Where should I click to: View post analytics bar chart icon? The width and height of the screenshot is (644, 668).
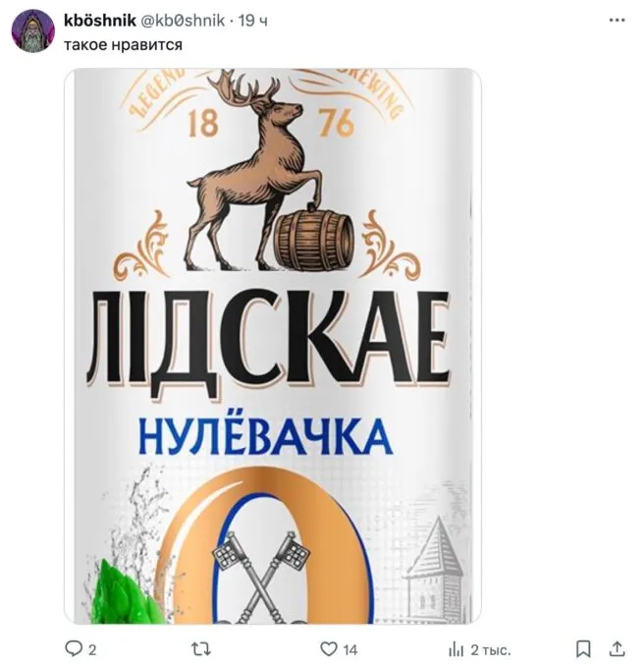click(x=456, y=649)
